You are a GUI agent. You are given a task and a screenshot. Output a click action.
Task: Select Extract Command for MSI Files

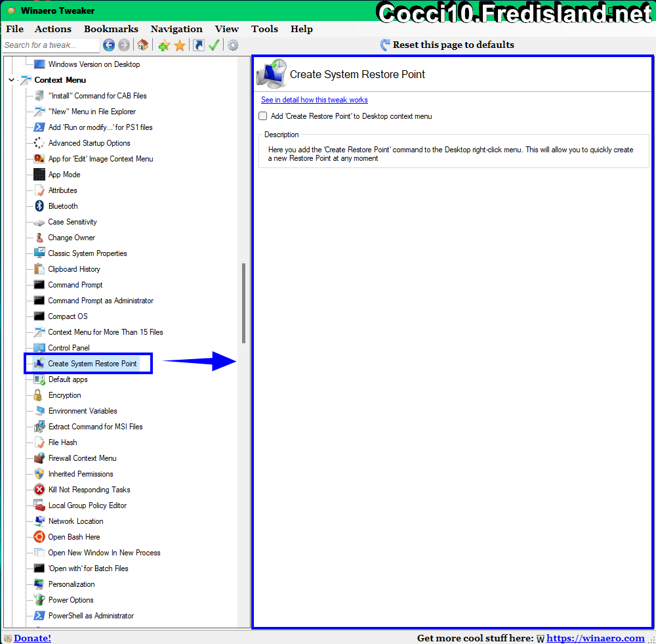tap(95, 426)
